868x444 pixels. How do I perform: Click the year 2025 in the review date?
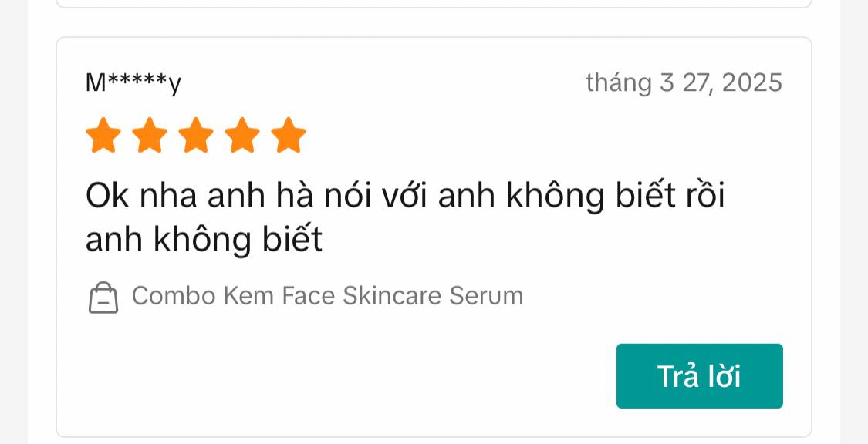pyautogui.click(x=751, y=83)
